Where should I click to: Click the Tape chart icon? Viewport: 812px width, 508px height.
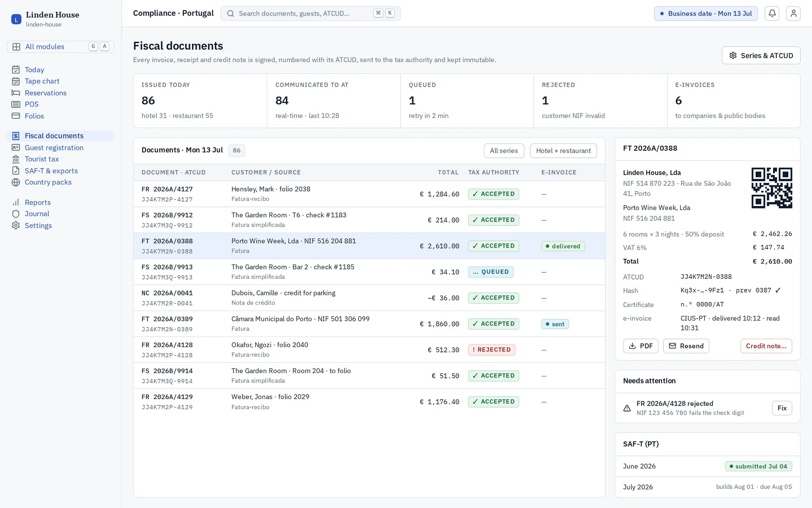pos(16,81)
